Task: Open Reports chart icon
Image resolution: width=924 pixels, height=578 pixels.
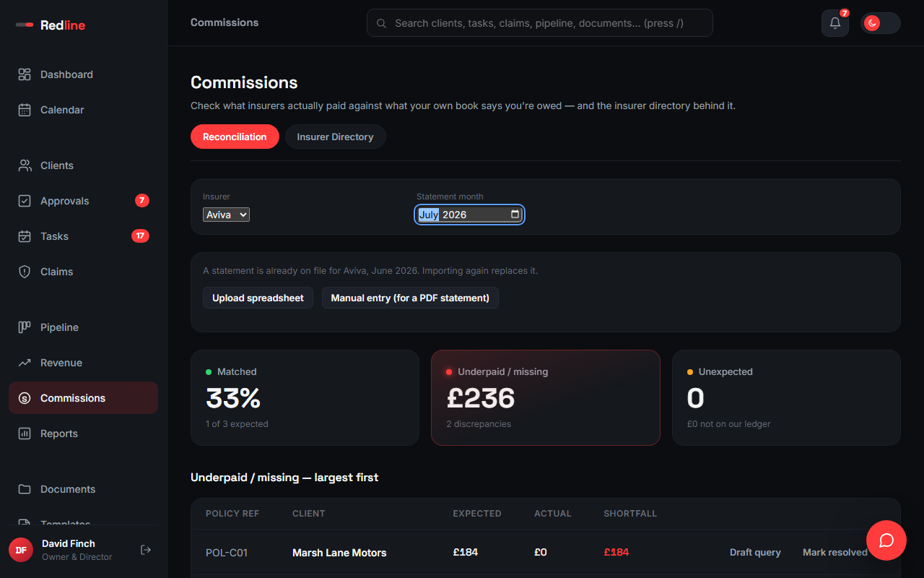Action: point(25,433)
